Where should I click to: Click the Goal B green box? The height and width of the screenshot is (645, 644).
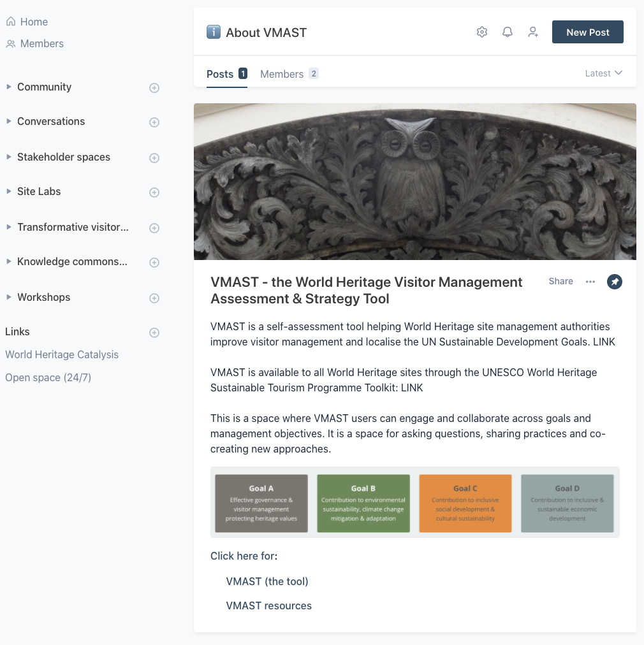point(363,504)
